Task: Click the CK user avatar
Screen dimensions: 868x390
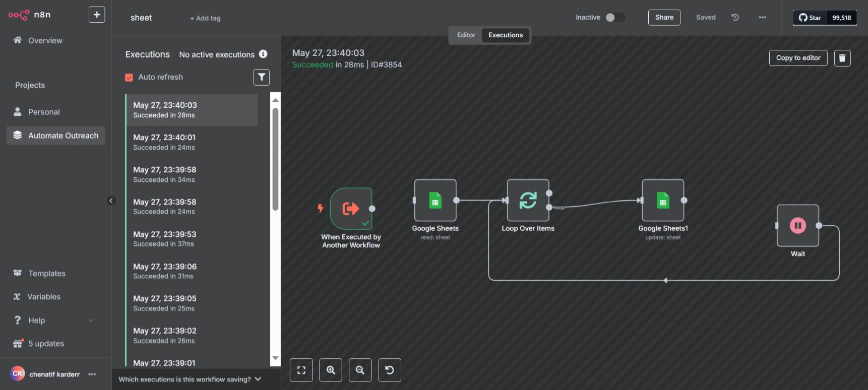Action: coord(18,373)
